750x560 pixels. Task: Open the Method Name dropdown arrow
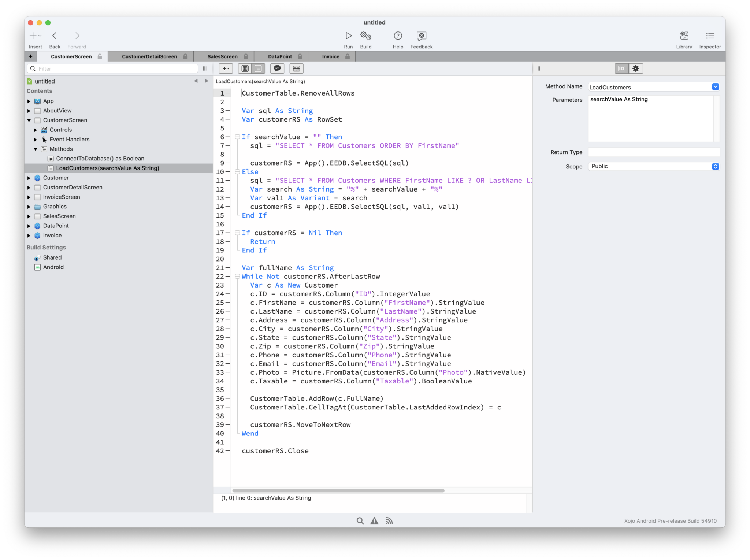pyautogui.click(x=715, y=87)
